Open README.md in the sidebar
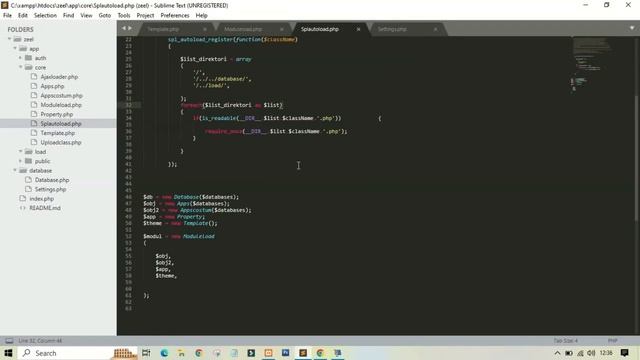Image resolution: width=640 pixels, height=360 pixels. (45, 208)
